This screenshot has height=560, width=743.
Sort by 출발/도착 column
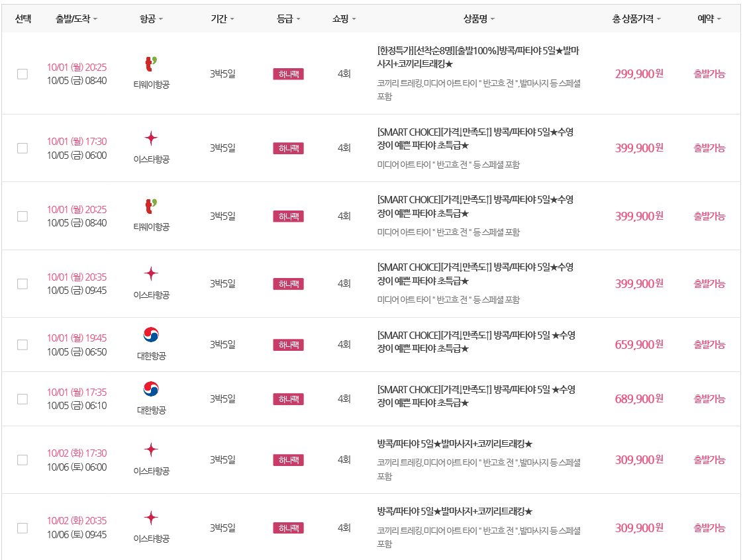76,19
